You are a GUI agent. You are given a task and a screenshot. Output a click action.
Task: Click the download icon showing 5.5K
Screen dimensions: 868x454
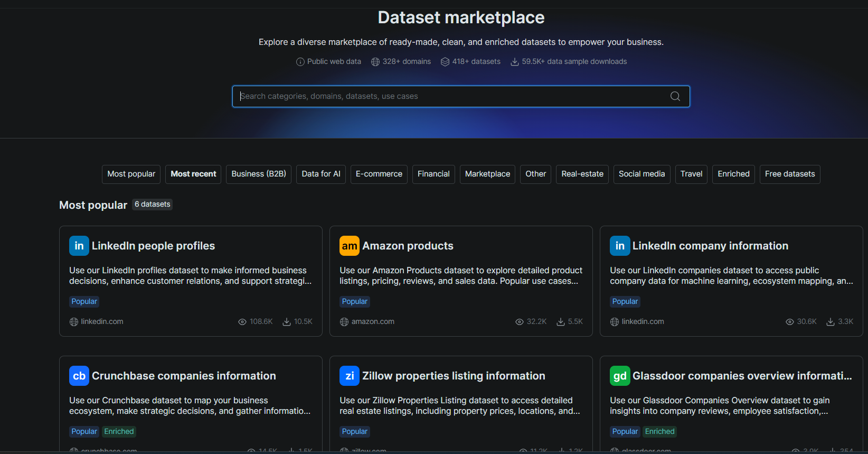561,322
